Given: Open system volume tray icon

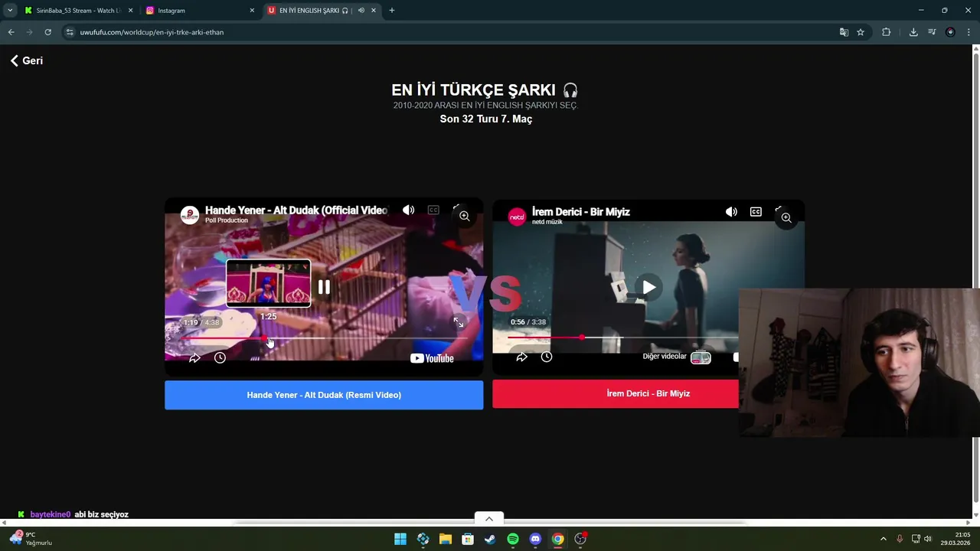Looking at the screenshot, I should click(x=928, y=539).
